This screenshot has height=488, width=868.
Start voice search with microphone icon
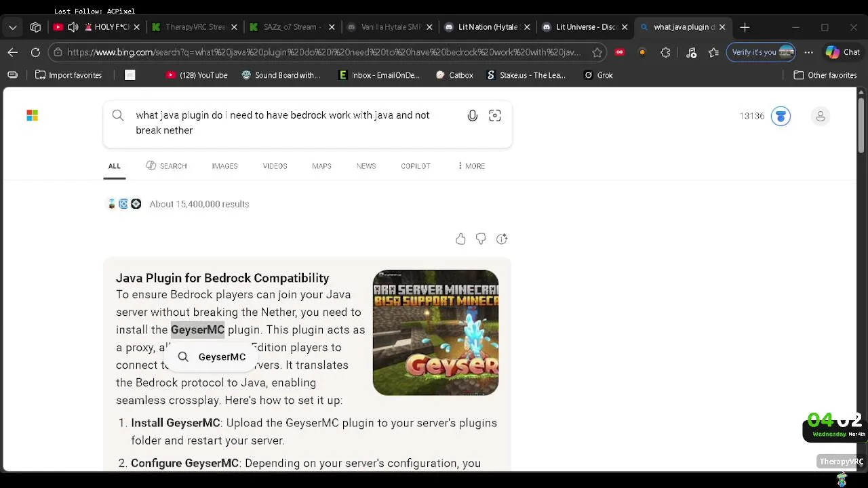pos(473,116)
